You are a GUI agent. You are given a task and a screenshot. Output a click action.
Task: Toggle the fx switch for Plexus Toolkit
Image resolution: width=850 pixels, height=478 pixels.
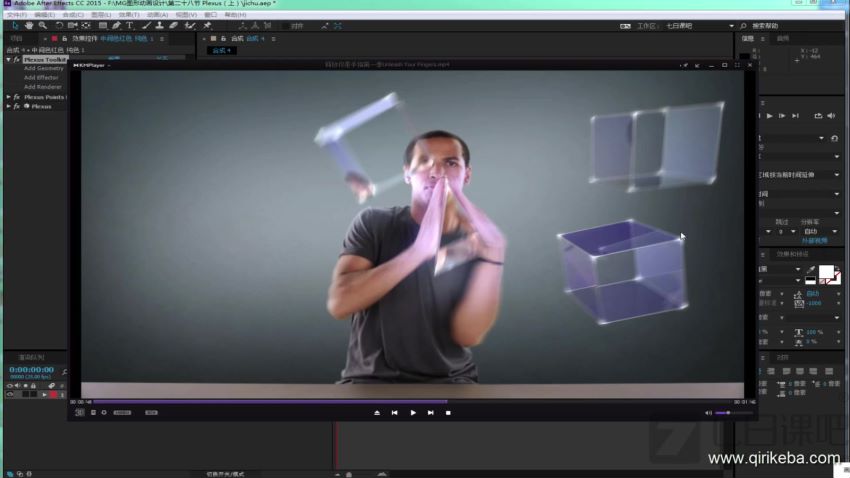[x=17, y=60]
